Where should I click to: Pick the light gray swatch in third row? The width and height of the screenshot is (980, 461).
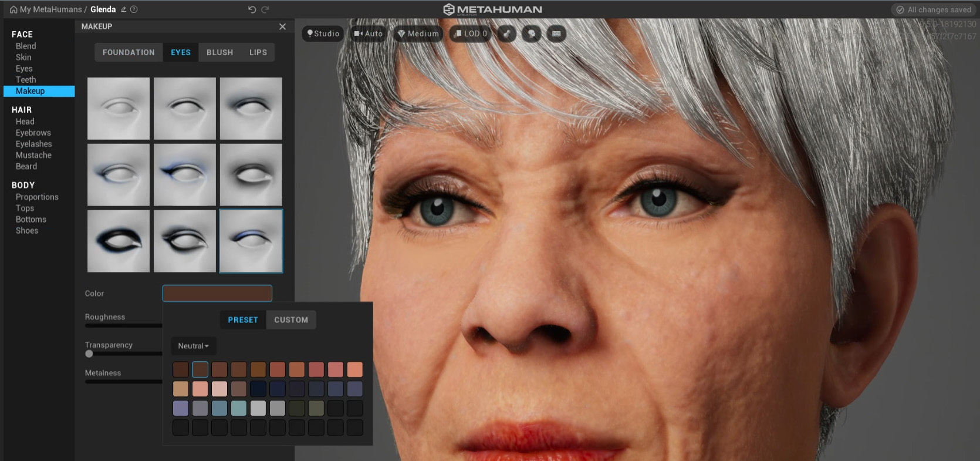(x=258, y=408)
